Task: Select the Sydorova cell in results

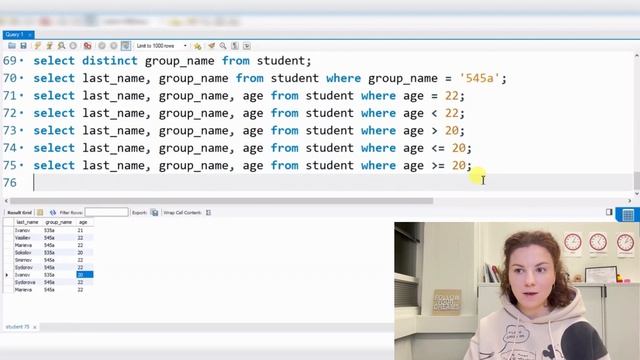Action: pyautogui.click(x=25, y=282)
